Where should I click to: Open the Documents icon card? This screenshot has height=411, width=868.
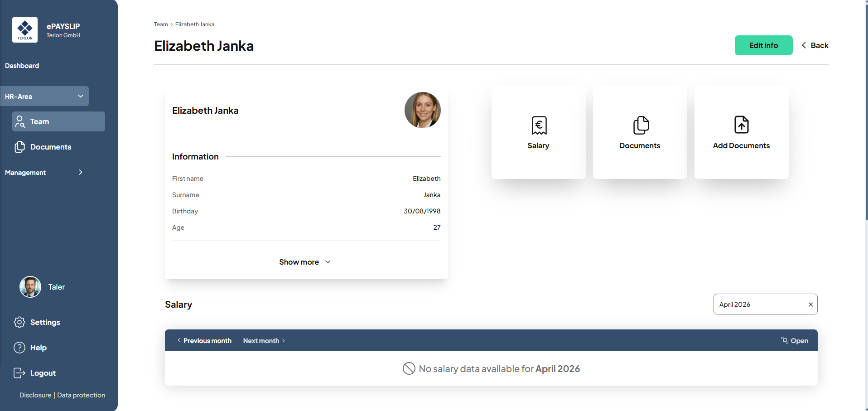[640, 131]
